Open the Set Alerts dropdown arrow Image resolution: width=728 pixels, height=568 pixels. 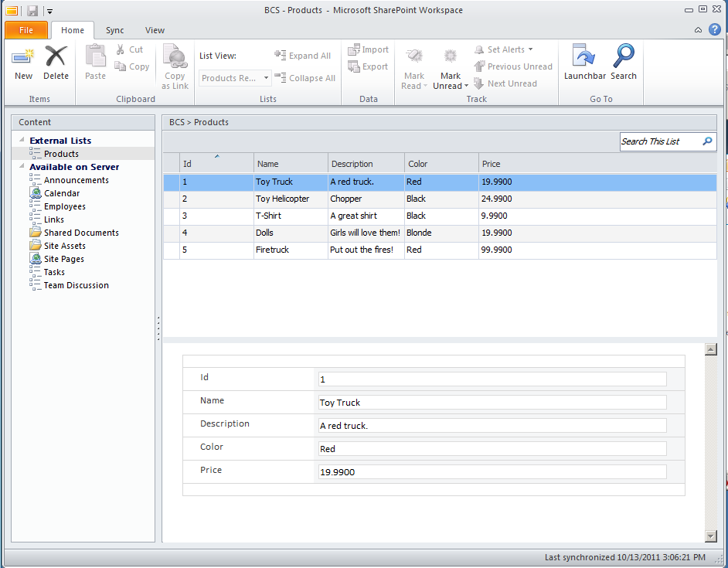click(530, 49)
